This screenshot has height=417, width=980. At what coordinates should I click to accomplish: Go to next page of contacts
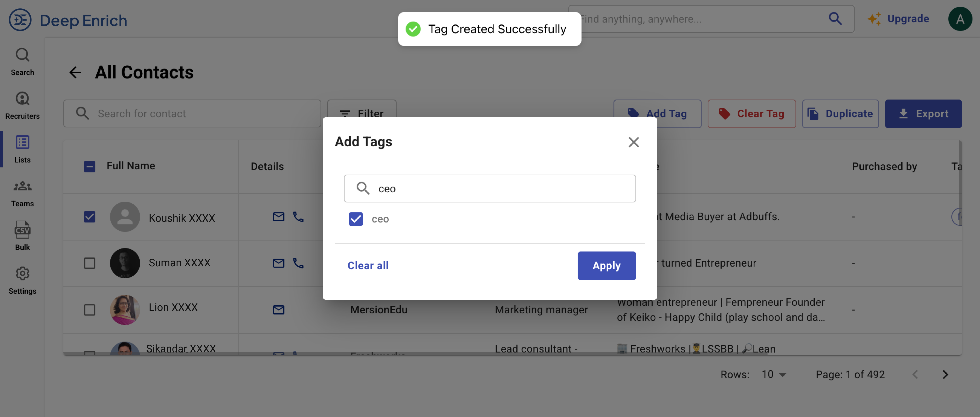pos(945,374)
